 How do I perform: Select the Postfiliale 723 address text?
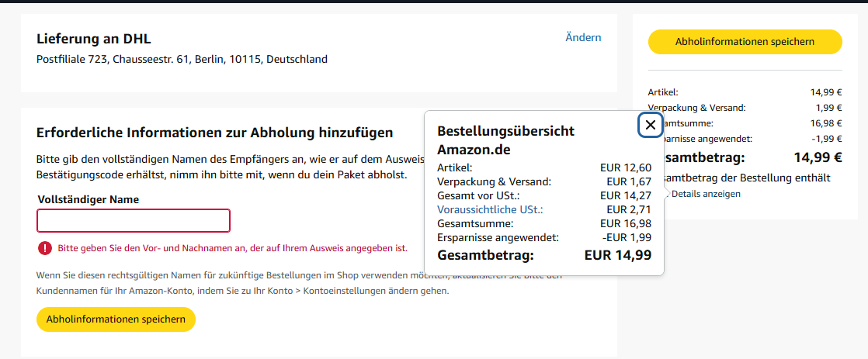(x=182, y=59)
